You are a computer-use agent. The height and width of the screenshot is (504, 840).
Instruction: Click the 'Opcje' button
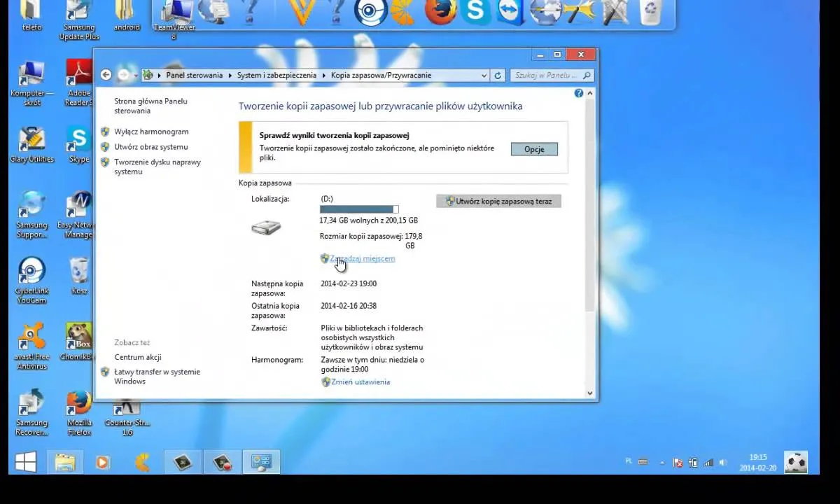coord(534,149)
